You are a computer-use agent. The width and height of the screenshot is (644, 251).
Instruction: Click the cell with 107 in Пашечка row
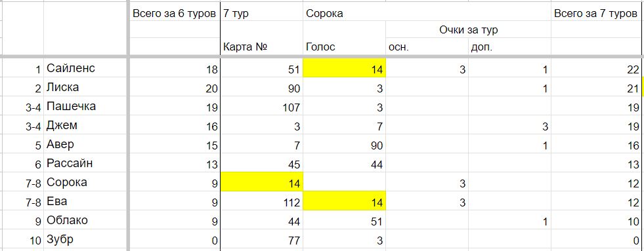pos(262,106)
